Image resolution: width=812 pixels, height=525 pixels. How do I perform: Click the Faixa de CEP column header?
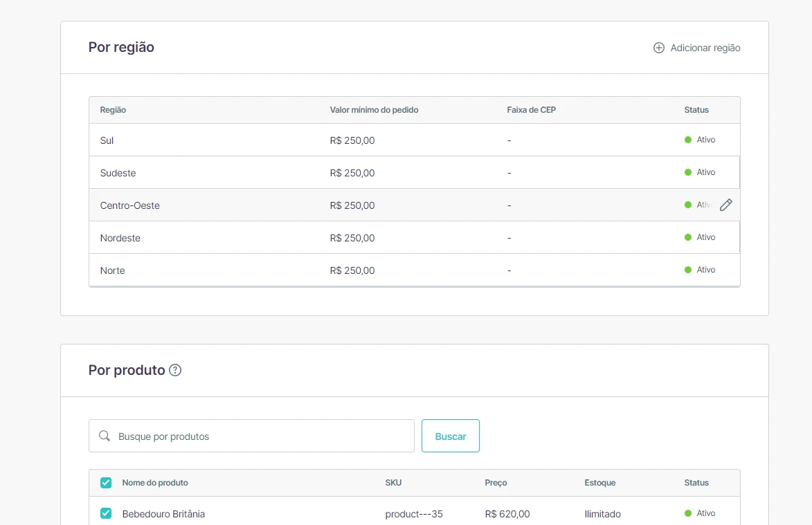coord(532,110)
